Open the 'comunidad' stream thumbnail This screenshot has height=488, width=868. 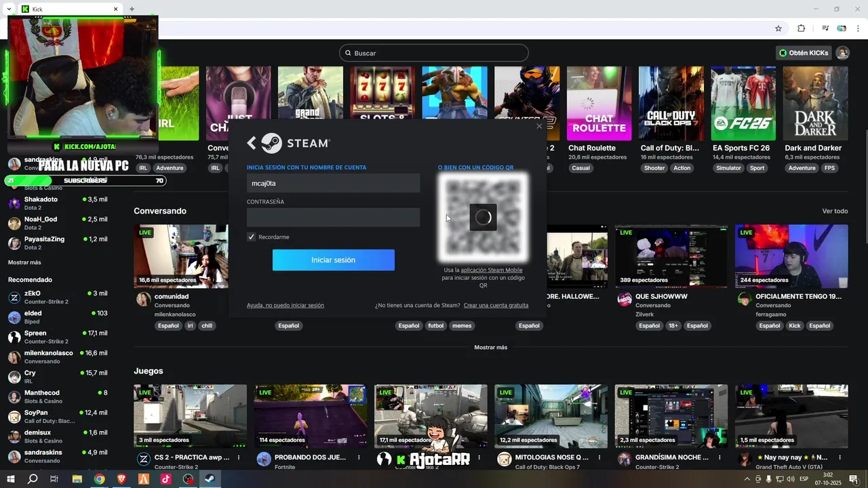point(181,256)
